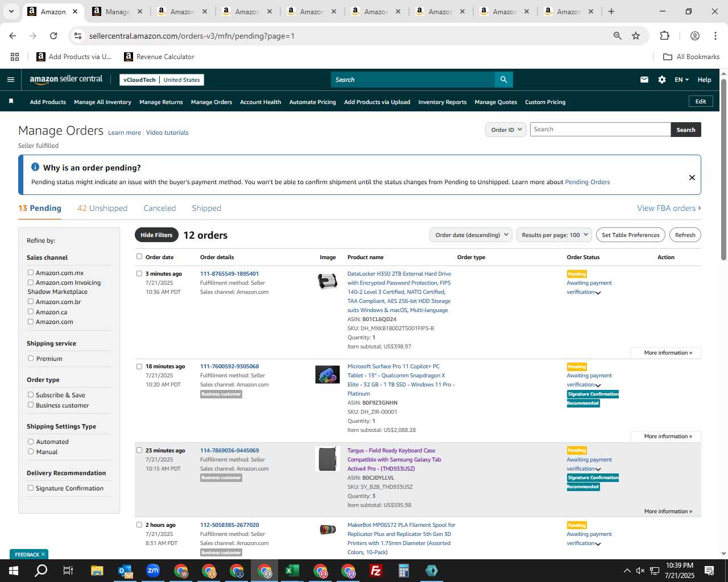This screenshot has height=582, width=728.
Task: Tick the select-all orders checkbox in header
Action: [139, 256]
